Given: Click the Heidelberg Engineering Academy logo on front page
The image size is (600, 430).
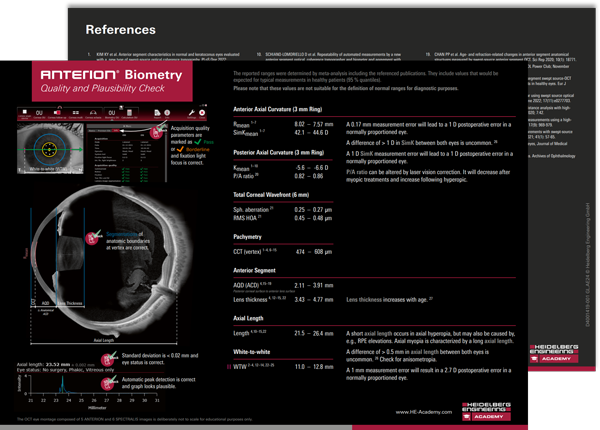Looking at the screenshot, I should [x=486, y=411].
